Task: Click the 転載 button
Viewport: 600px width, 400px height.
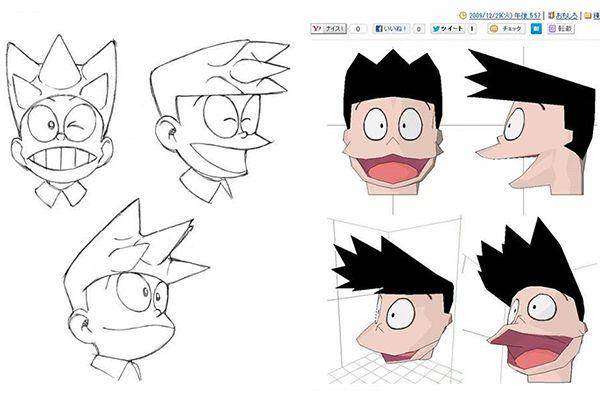Action: [561, 29]
